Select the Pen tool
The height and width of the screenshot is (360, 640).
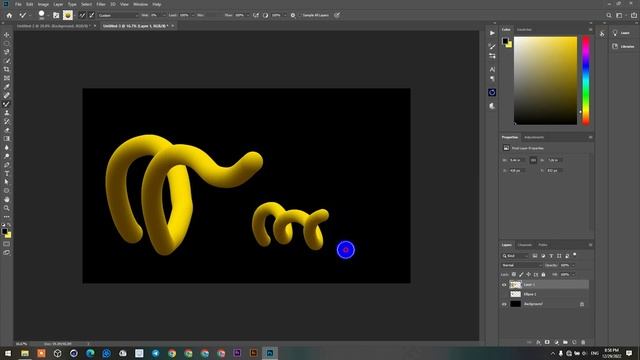coord(7,165)
